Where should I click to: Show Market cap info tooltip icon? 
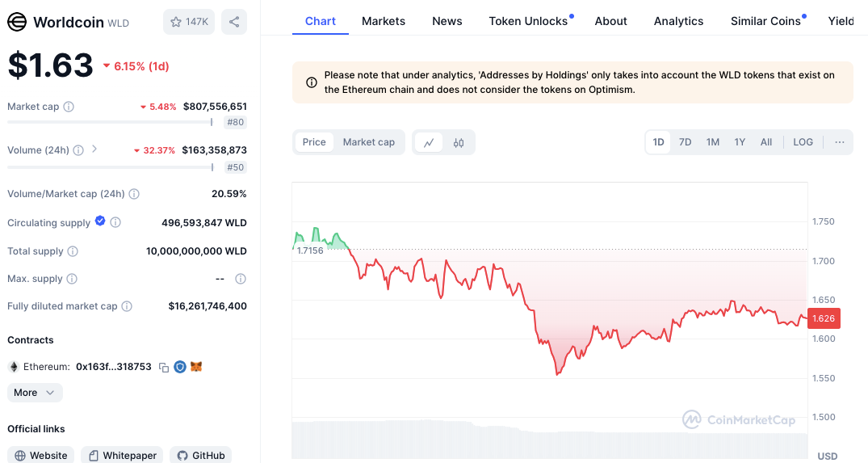69,107
